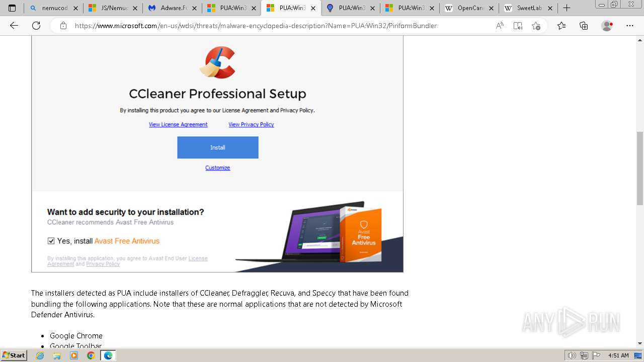The height and width of the screenshot is (362, 644).
Task: Open Windows Media Player taskbar icon
Action: click(74, 355)
